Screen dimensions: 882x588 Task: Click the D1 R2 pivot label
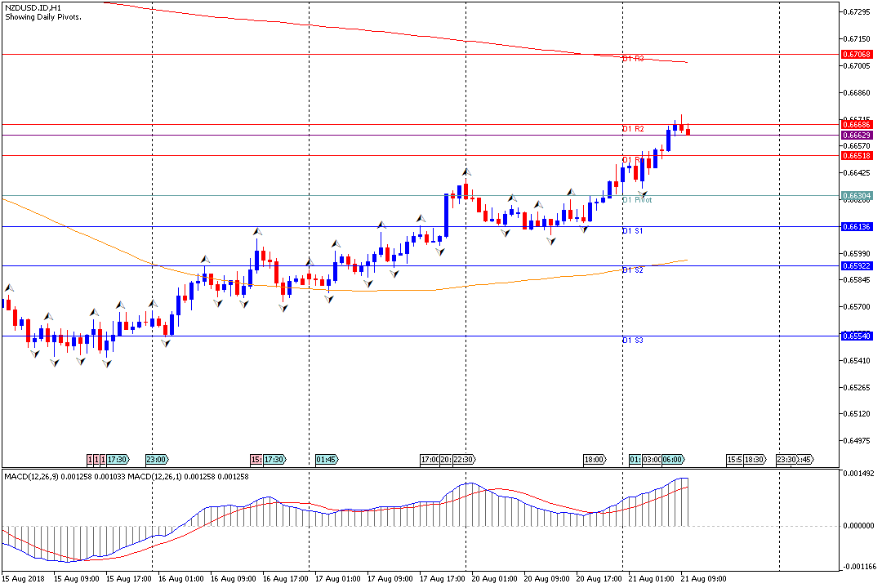pos(633,129)
